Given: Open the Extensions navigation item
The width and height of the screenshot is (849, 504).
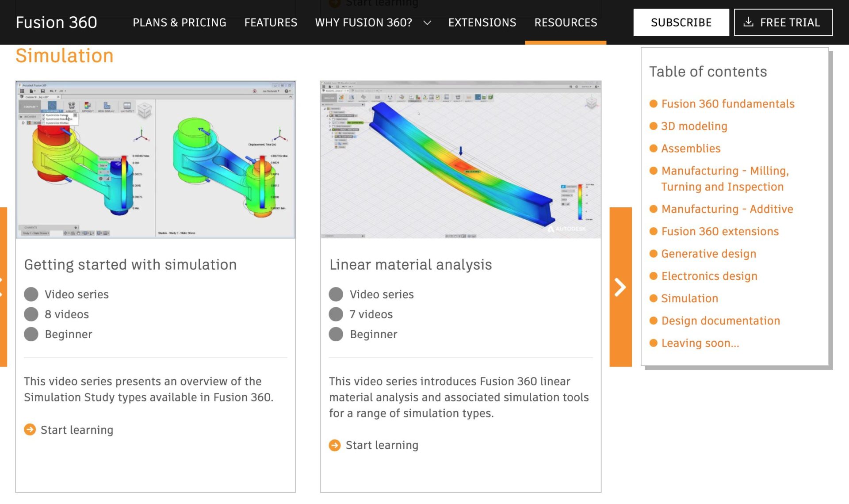Looking at the screenshot, I should coord(482,23).
